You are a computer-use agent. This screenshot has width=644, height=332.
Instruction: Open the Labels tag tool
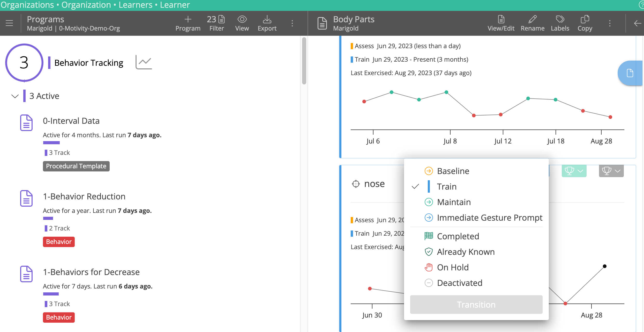[560, 23]
